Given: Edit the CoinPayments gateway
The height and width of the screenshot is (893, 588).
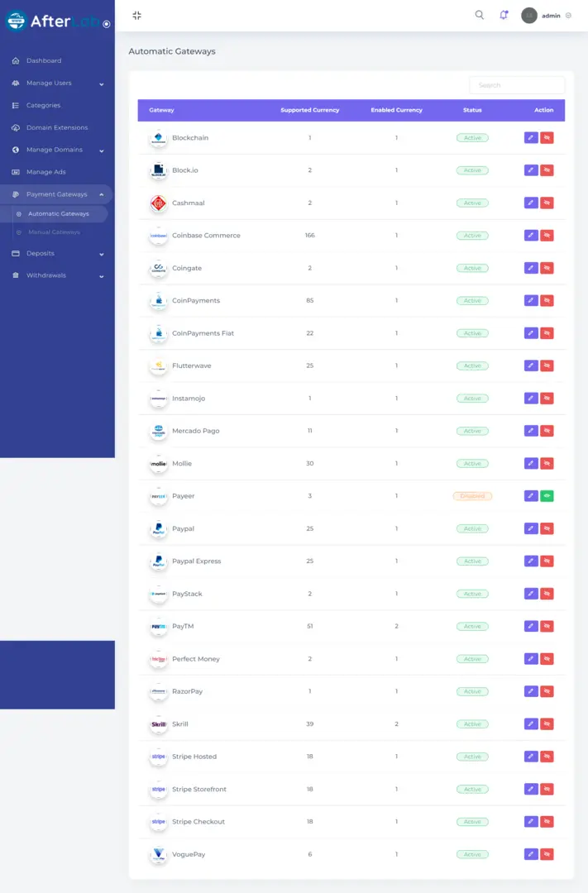Looking at the screenshot, I should coord(531,300).
